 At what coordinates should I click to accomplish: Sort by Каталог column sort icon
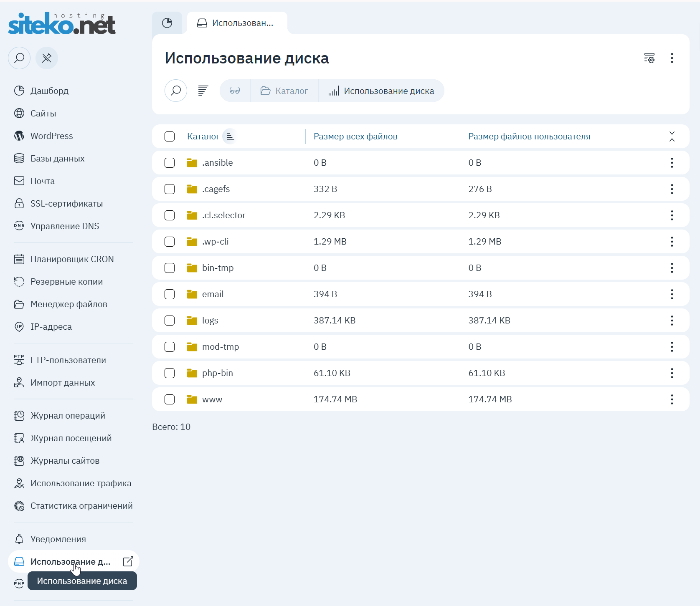click(230, 136)
